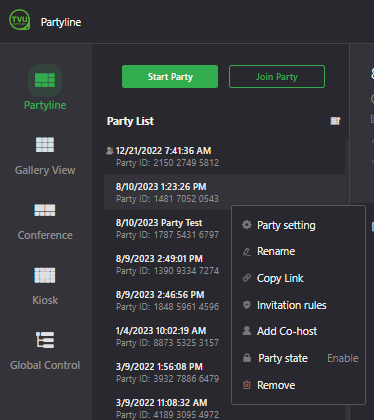
Task: Select the 8/10/2023 Party Test entry
Action: point(167,228)
